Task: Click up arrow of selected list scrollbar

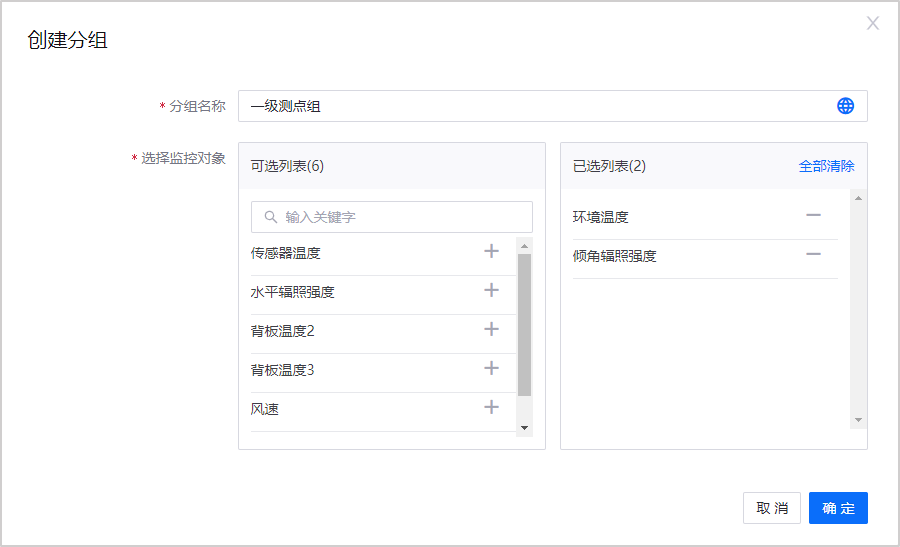Action: coord(858,198)
